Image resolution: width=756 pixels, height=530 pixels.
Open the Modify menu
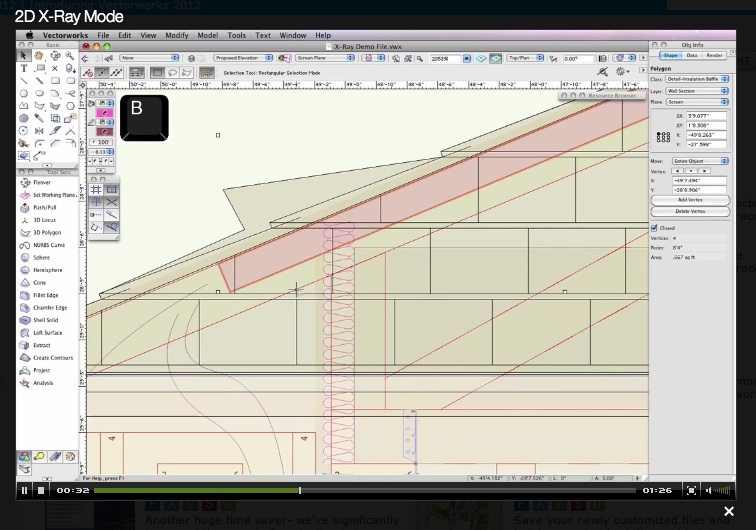tap(176, 35)
